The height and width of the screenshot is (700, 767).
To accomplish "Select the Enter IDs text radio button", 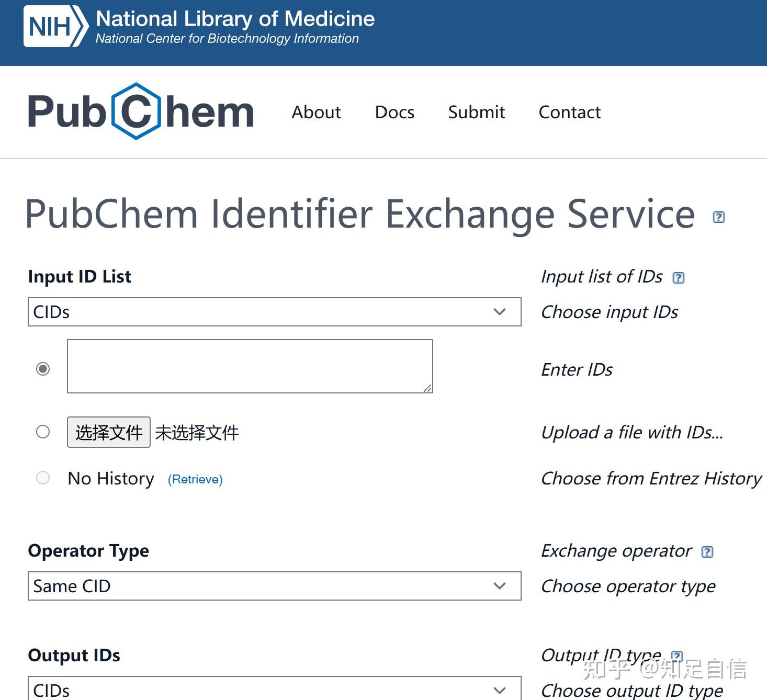I will point(43,369).
